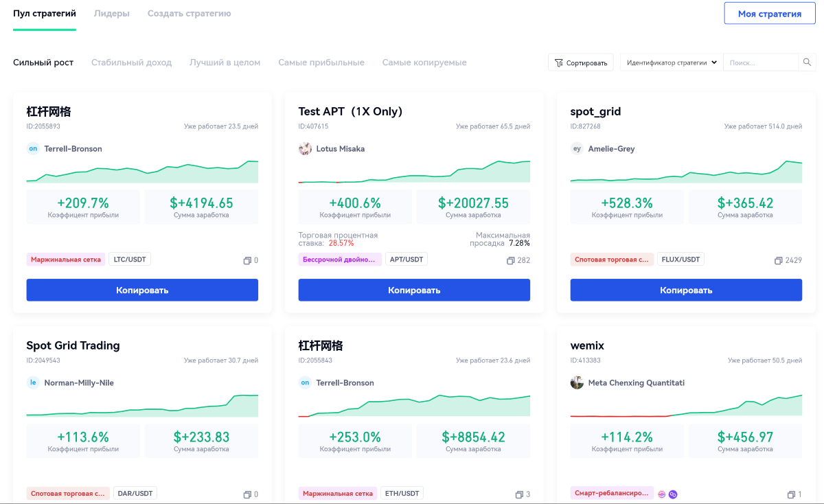The image size is (824, 504).
Task: Click the +528.3% profit ratio value
Action: click(x=627, y=203)
